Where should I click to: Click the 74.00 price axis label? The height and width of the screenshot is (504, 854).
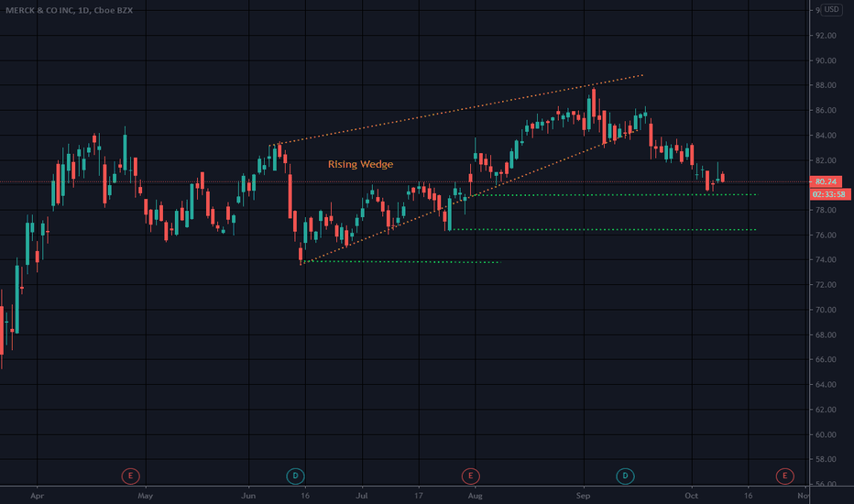click(825, 260)
